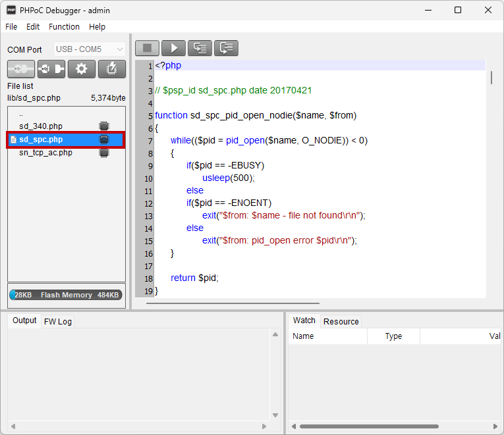
Task: Open the File menu
Action: click(11, 26)
